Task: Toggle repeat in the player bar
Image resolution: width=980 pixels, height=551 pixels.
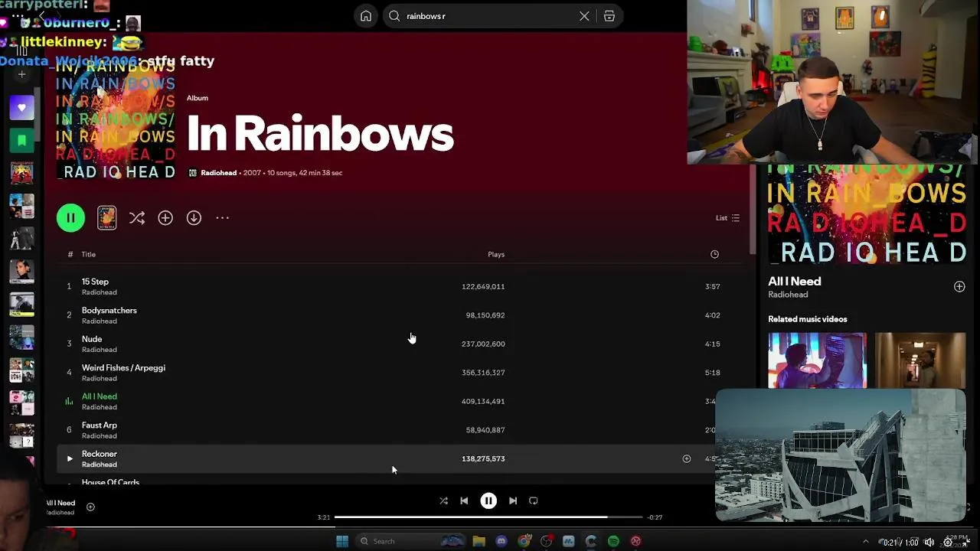Action: pos(534,500)
